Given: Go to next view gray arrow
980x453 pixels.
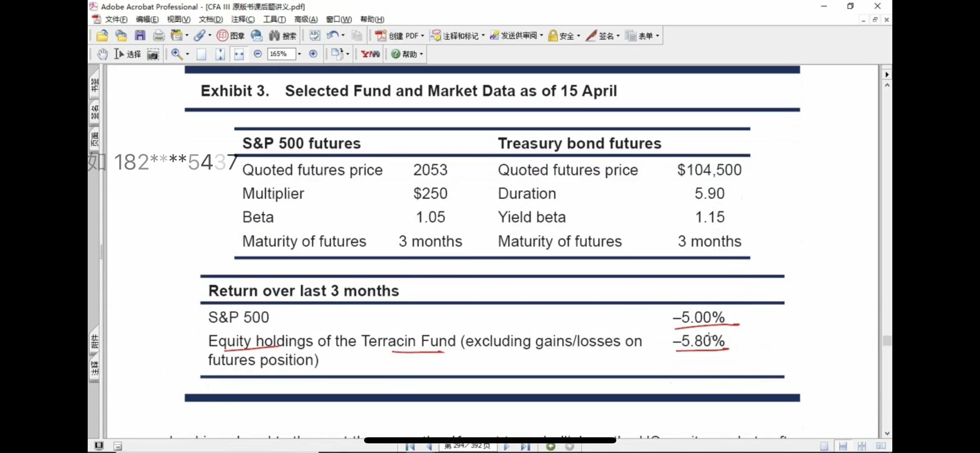Looking at the screenshot, I should click(570, 446).
